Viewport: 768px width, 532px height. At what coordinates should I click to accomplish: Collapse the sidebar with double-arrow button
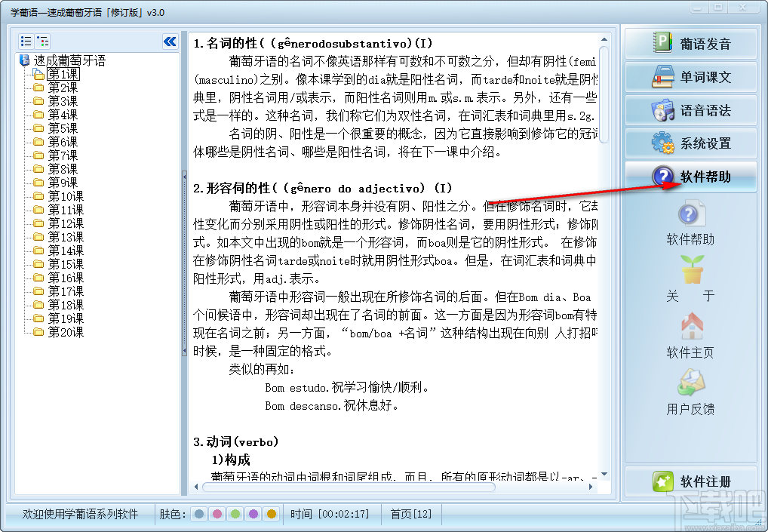tap(170, 42)
